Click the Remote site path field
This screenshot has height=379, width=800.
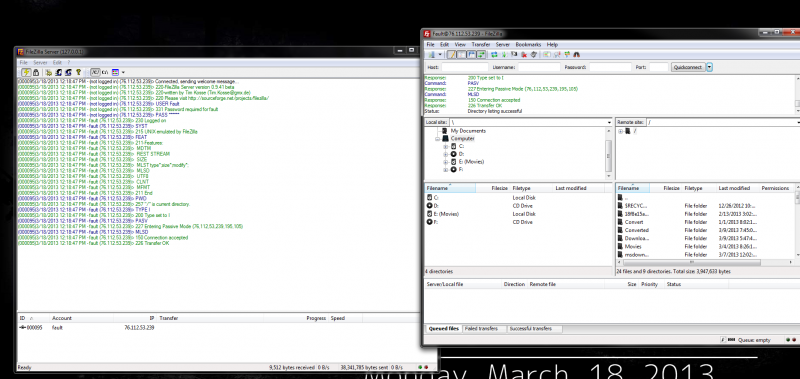click(x=722, y=122)
